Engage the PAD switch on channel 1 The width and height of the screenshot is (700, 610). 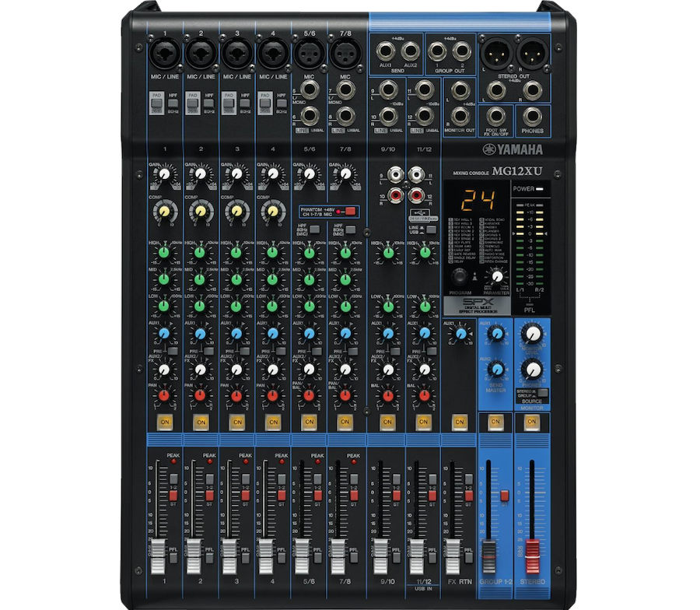tap(156, 103)
